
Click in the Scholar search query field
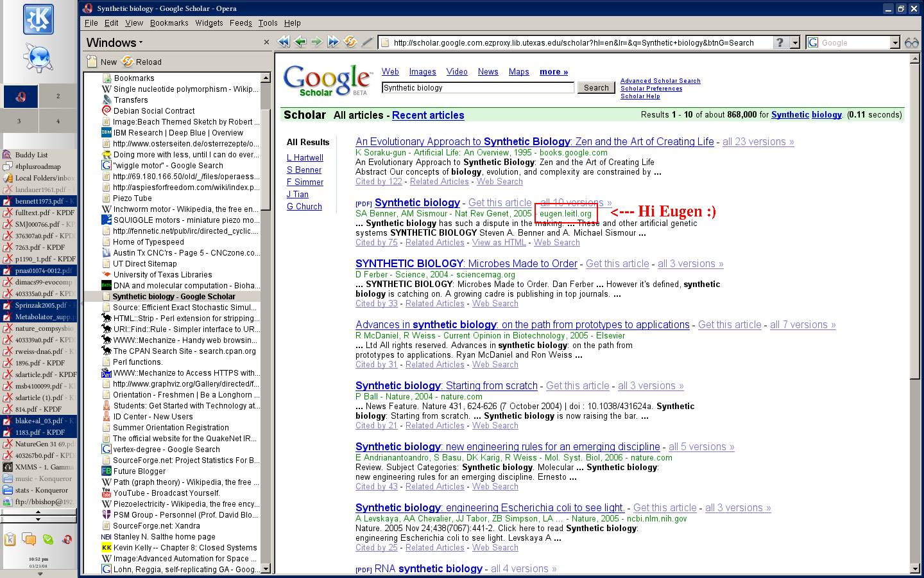pyautogui.click(x=478, y=88)
